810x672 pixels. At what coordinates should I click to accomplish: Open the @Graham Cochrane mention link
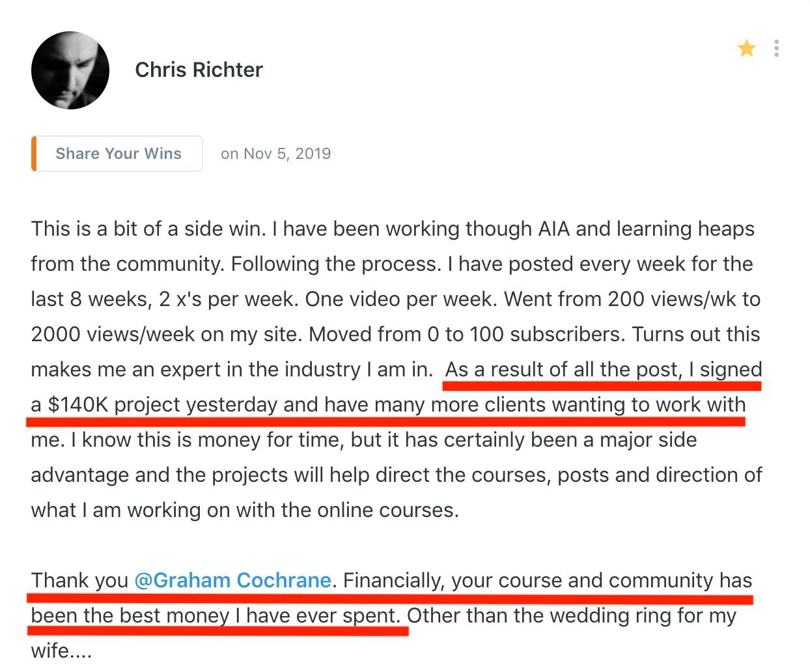click(232, 580)
